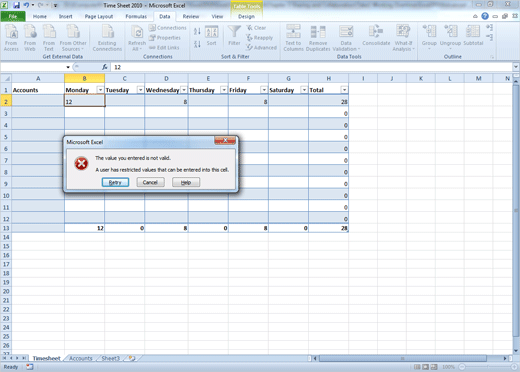Image resolution: width=520 pixels, height=372 pixels.
Task: Open the Total column filter dropdown
Action: tap(344, 90)
